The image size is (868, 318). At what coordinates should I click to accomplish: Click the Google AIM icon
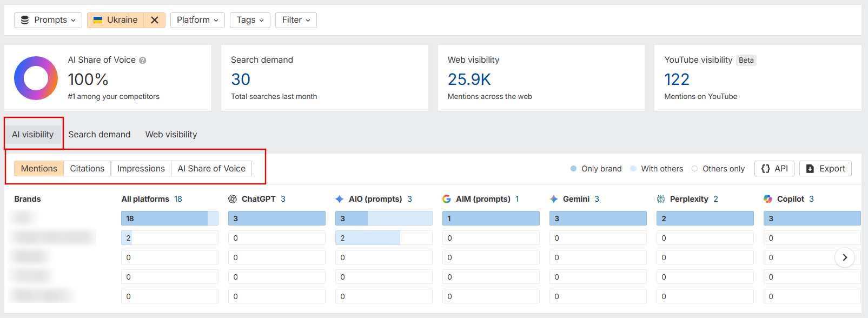pos(447,199)
